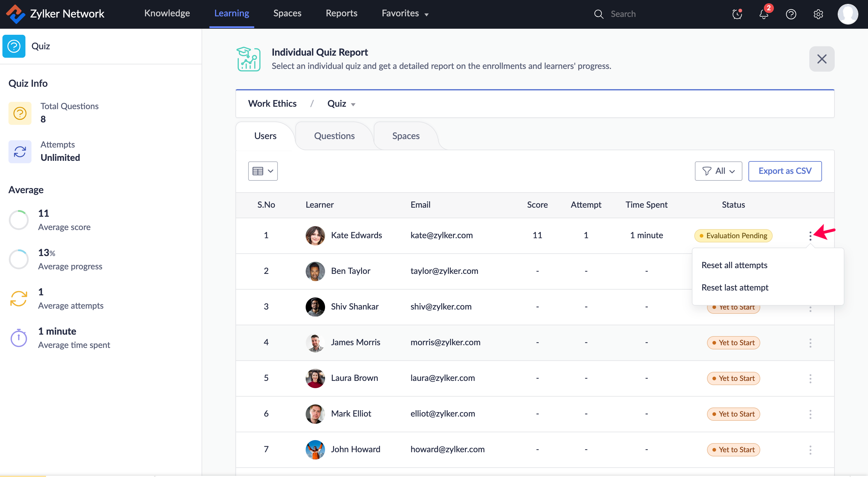Click Export as CSV button
The width and height of the screenshot is (868, 477).
pos(784,171)
